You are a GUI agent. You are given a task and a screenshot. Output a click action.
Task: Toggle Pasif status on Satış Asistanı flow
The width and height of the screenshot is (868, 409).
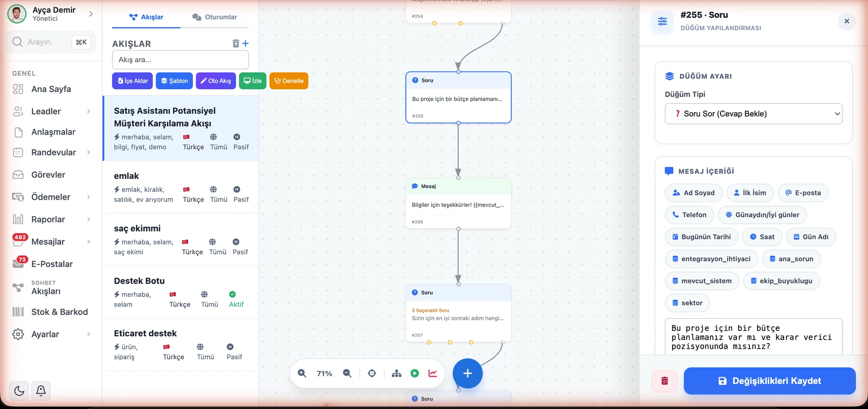pyautogui.click(x=241, y=142)
